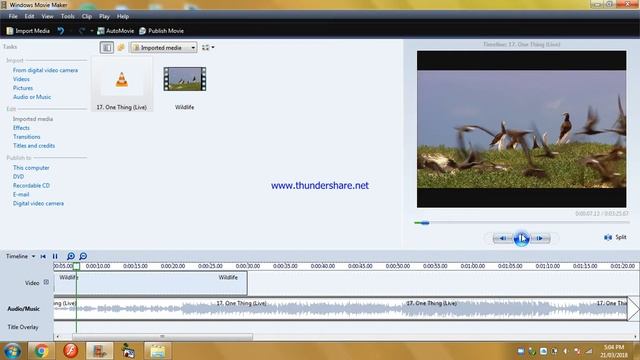Viewport: 640px width, 360px height.
Task: Expand the Video track plus box
Action: coord(46,282)
